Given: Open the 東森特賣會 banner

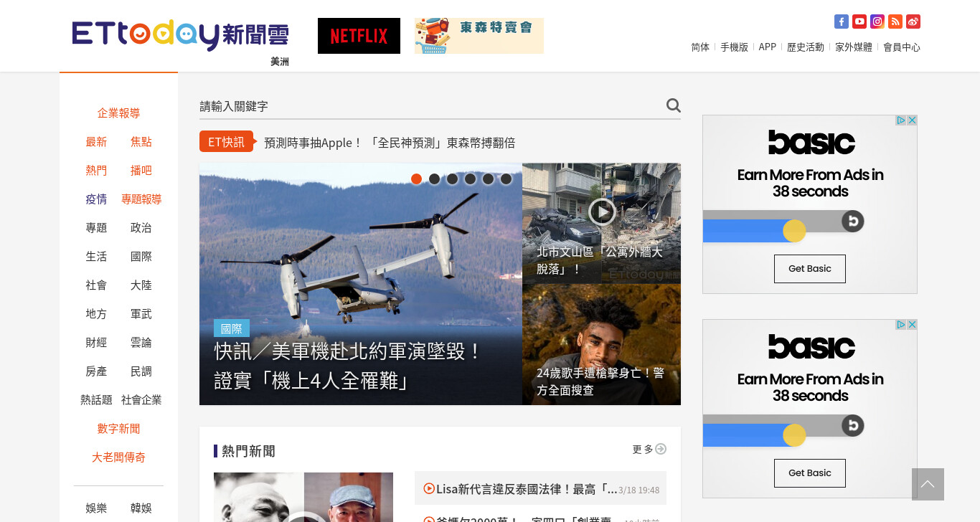Looking at the screenshot, I should click(479, 36).
